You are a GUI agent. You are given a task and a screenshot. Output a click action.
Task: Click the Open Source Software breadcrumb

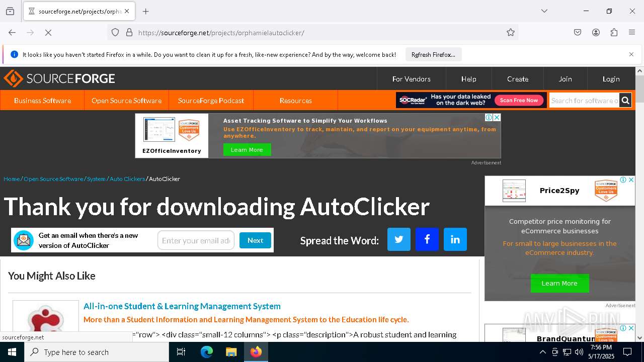[53, 179]
